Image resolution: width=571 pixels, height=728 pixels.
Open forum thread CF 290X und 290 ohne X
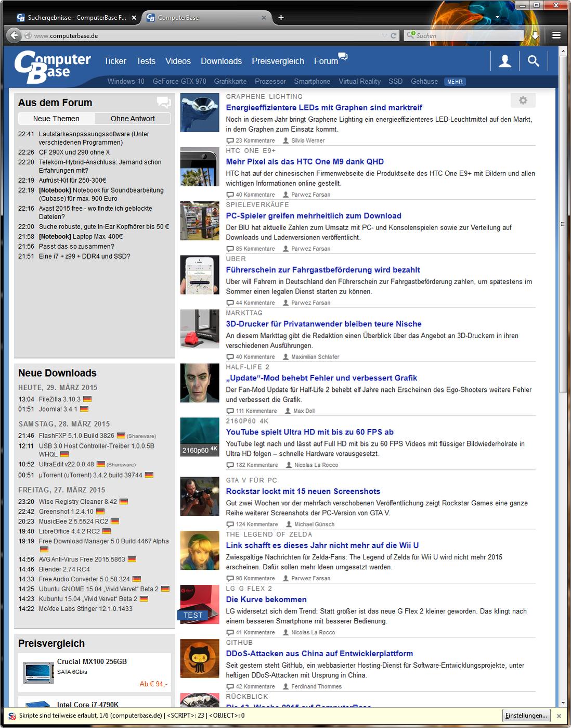pyautogui.click(x=74, y=152)
